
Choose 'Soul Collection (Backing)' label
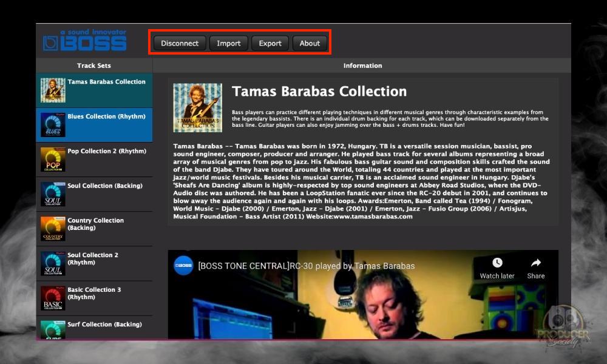tap(105, 186)
